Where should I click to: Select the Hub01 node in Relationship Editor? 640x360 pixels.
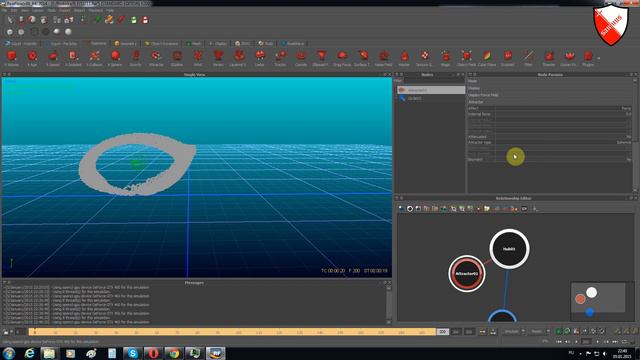(x=509, y=249)
